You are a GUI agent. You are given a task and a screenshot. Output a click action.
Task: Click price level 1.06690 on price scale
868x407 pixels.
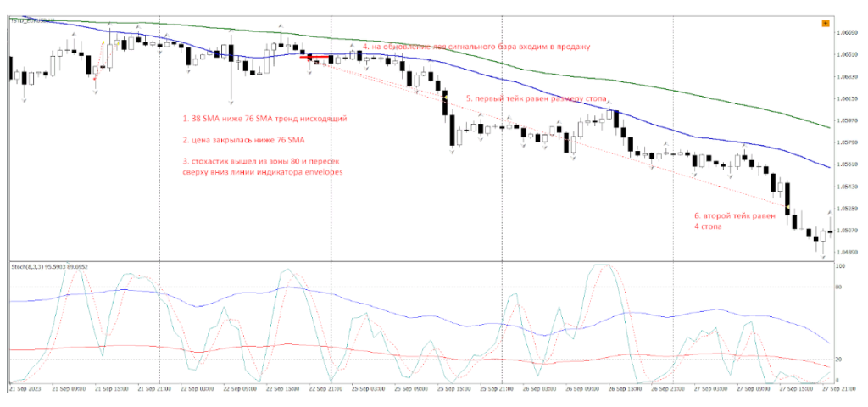coord(844,33)
